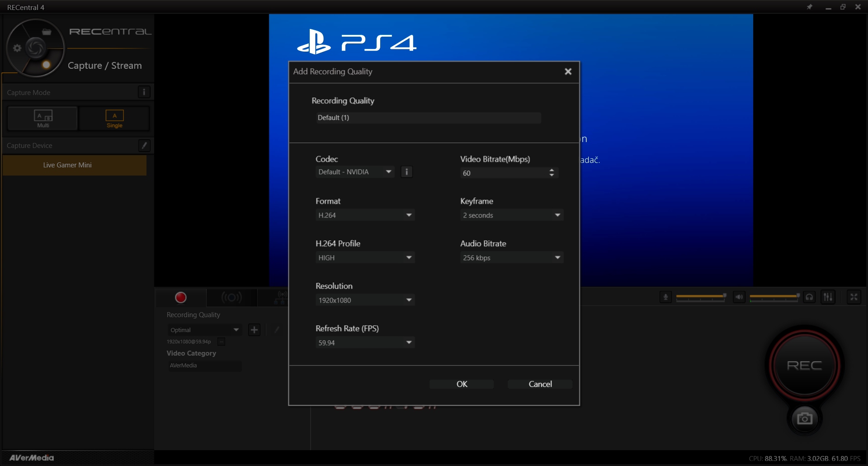Viewport: 868px width, 466px height.
Task: Click the RECentral center lens logo
Action: click(x=35, y=48)
